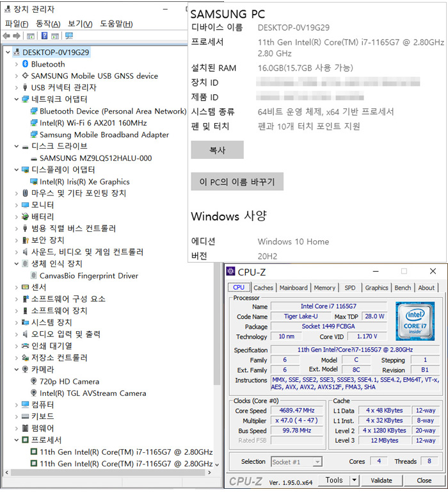Expand the Bluetooth category

16,64
